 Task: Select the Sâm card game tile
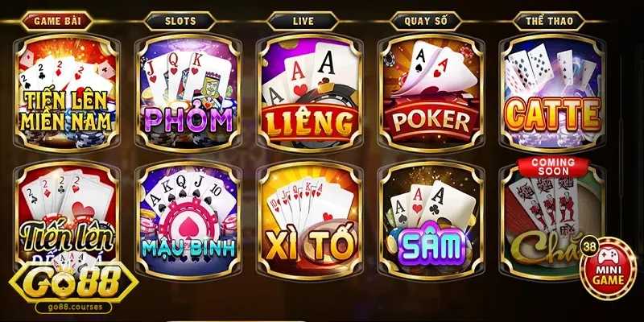(x=431, y=221)
